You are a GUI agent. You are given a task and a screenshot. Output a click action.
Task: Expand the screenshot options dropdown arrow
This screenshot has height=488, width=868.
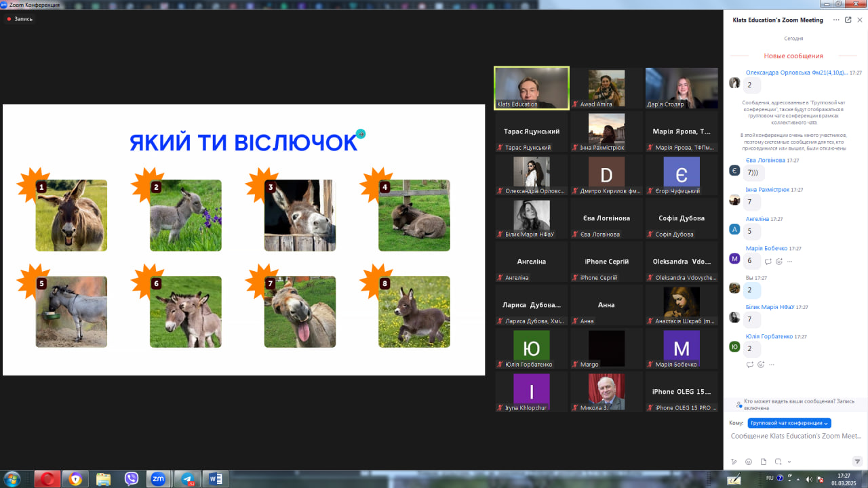point(789,462)
